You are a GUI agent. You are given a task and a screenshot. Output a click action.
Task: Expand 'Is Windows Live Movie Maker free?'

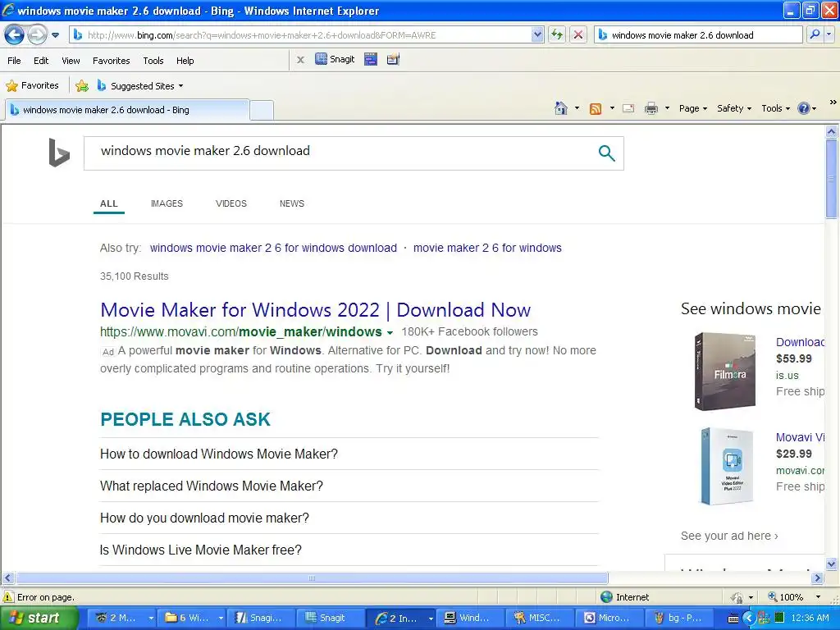pyautogui.click(x=349, y=550)
